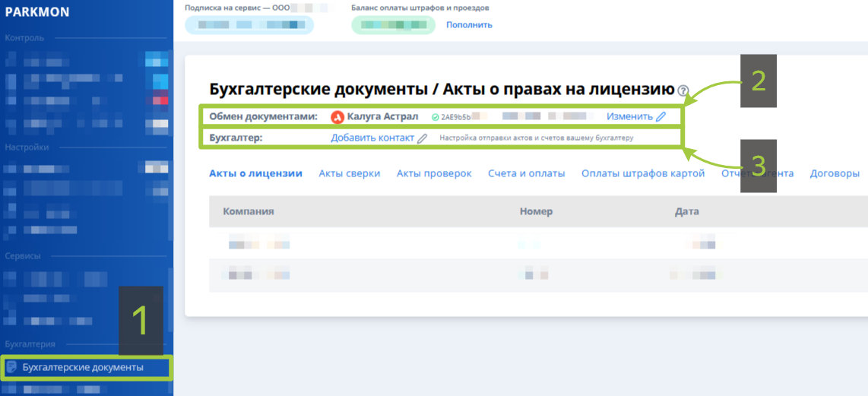Click the PARKMON logo
The height and width of the screenshot is (396, 868).
click(37, 12)
